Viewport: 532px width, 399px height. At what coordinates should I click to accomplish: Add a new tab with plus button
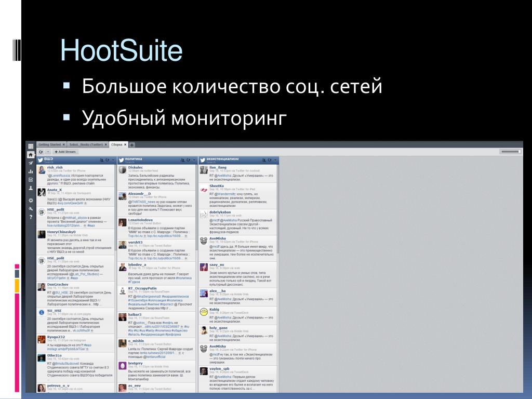click(x=132, y=145)
